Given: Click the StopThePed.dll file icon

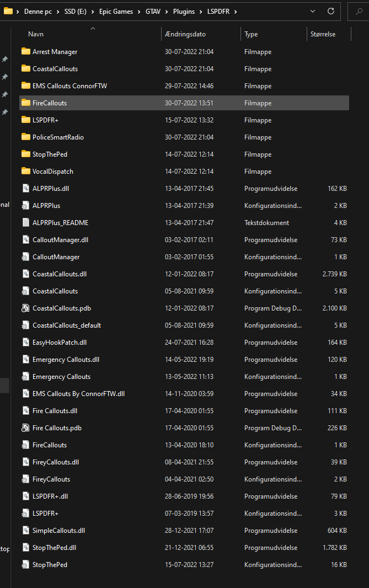Looking at the screenshot, I should [x=25, y=548].
